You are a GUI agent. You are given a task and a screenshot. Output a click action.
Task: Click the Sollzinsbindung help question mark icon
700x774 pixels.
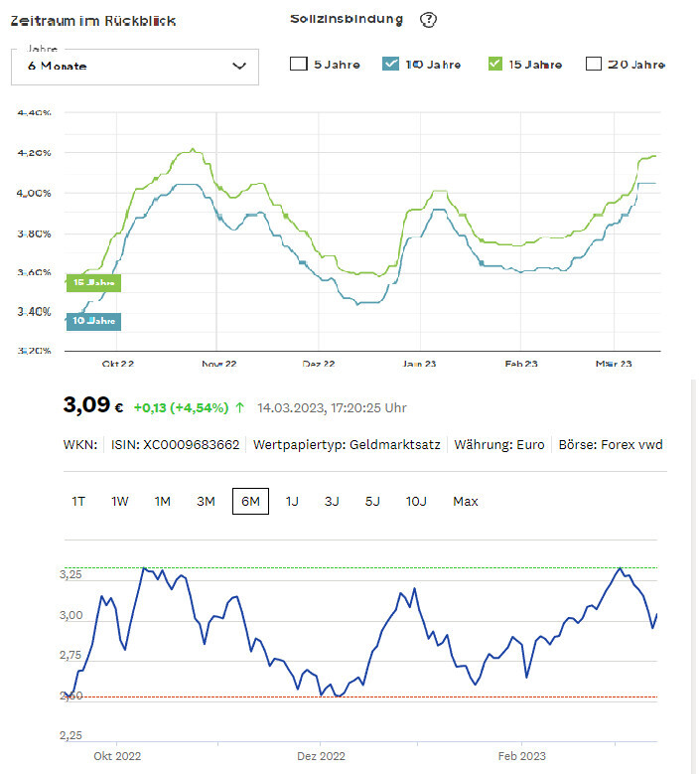(x=428, y=20)
